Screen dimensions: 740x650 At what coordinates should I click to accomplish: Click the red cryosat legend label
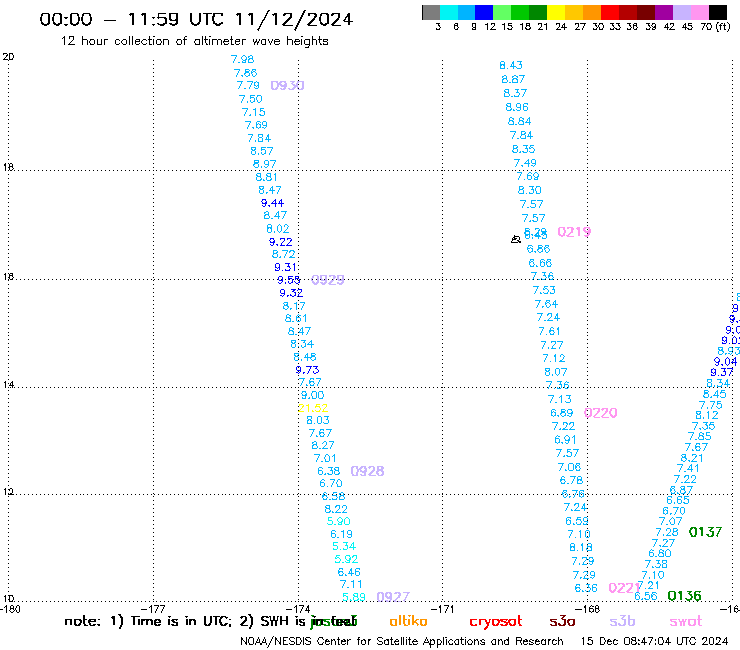496,622
